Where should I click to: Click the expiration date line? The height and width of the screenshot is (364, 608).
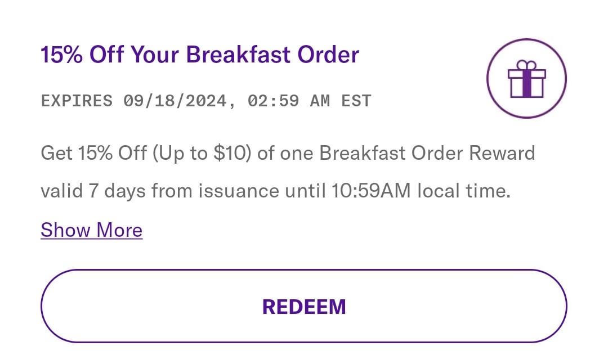(x=206, y=101)
